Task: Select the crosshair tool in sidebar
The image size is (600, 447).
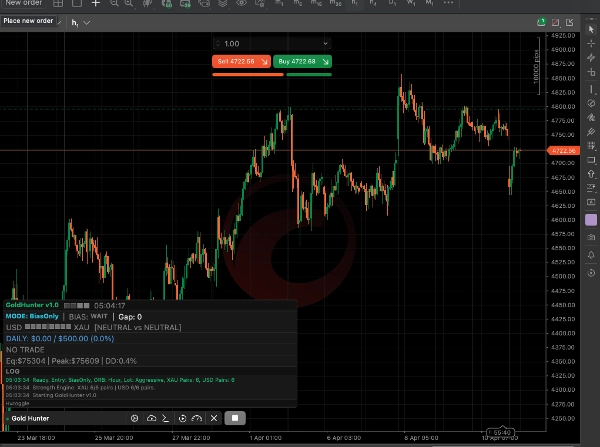Action: [591, 44]
